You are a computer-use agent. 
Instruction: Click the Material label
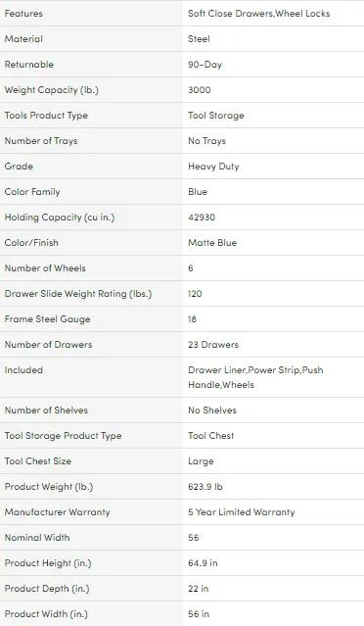[23, 39]
